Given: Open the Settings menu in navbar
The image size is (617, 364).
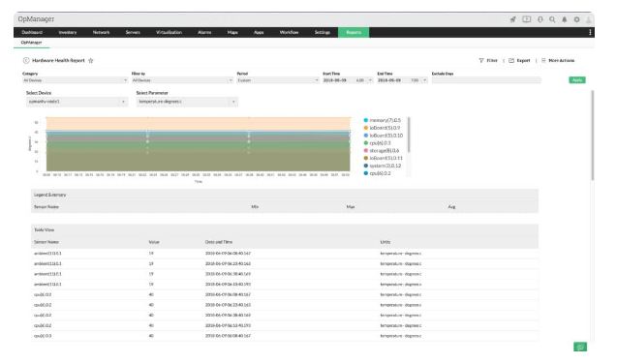Looking at the screenshot, I should click(322, 32).
